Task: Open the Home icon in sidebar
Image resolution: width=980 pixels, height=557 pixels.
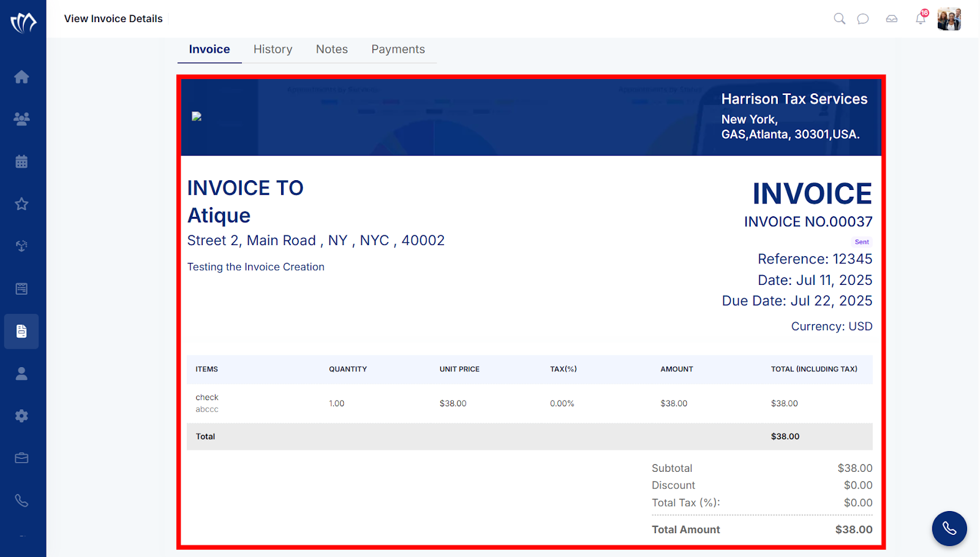Action: tap(21, 77)
